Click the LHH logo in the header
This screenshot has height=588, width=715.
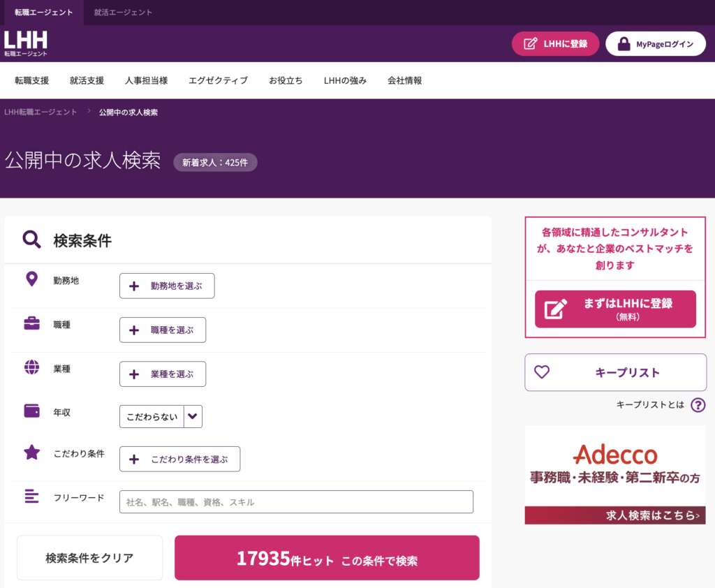click(x=26, y=44)
